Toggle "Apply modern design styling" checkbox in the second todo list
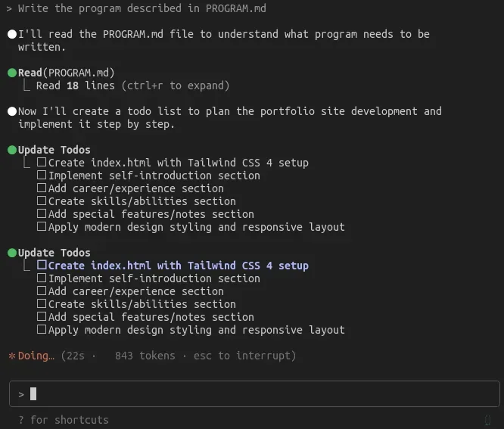Image resolution: width=504 pixels, height=429 pixels. coord(42,330)
